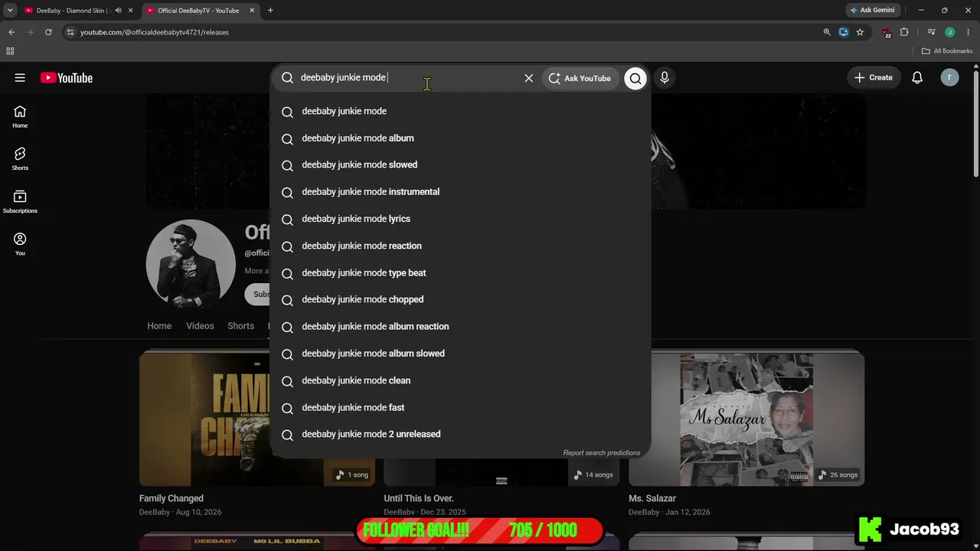980x551 pixels.
Task: Open the Family Changed release title
Action: tap(171, 498)
